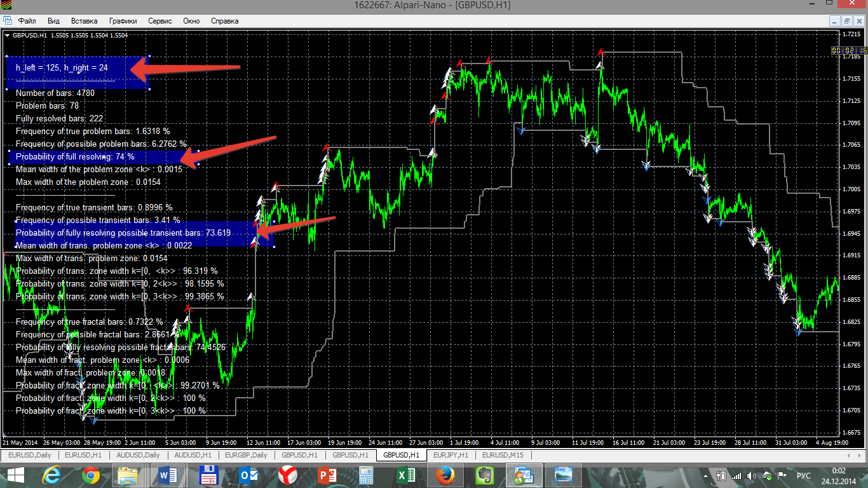
Task: Click the MetaTrader app icon in title bar
Action: coord(7,6)
